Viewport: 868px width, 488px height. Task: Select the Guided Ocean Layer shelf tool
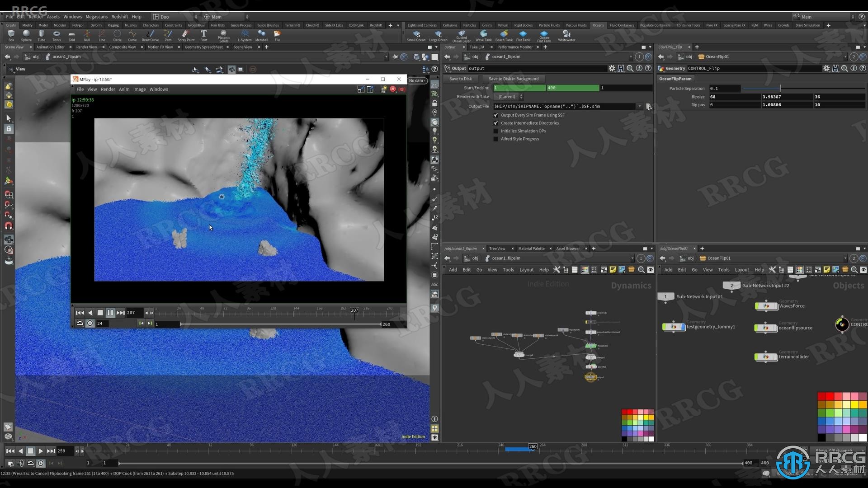pos(461,36)
